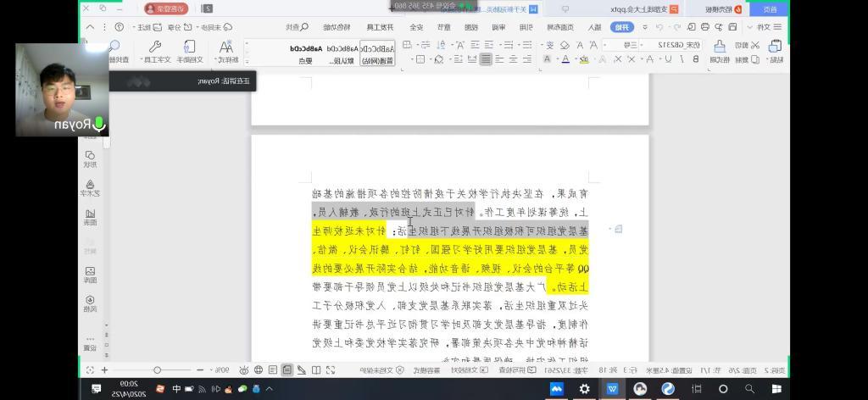Click the Redo arrow icon
This screenshot has width=868, height=400.
pyautogui.click(x=659, y=27)
